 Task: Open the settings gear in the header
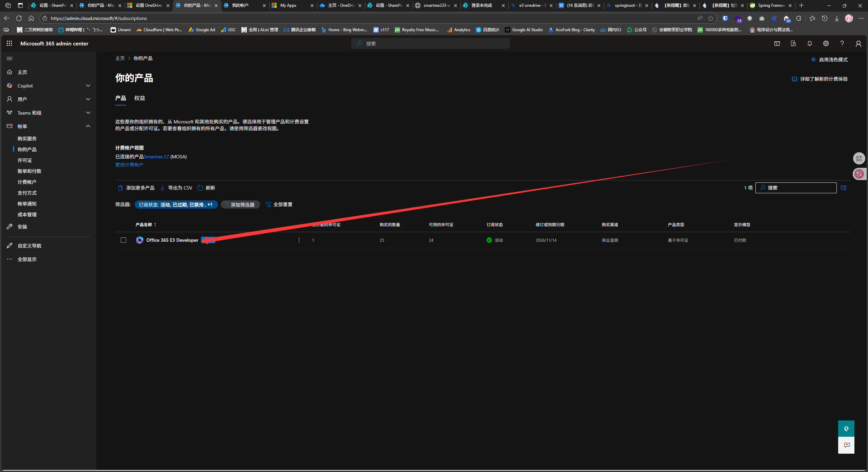826,43
